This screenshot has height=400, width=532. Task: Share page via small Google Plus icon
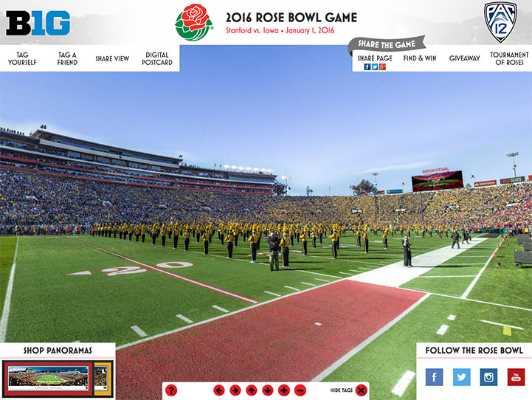(382, 67)
